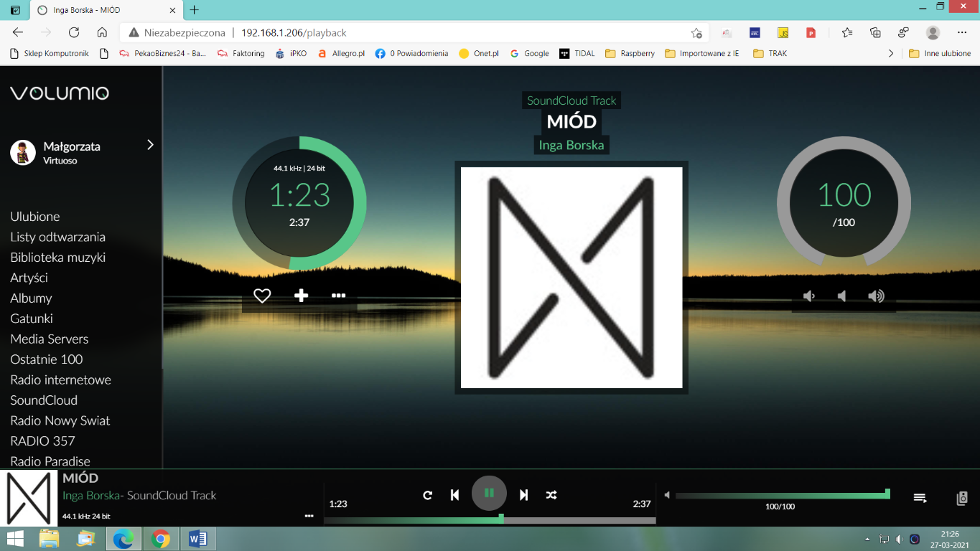The width and height of the screenshot is (980, 551).
Task: Open Word from the taskbar
Action: [x=197, y=538]
